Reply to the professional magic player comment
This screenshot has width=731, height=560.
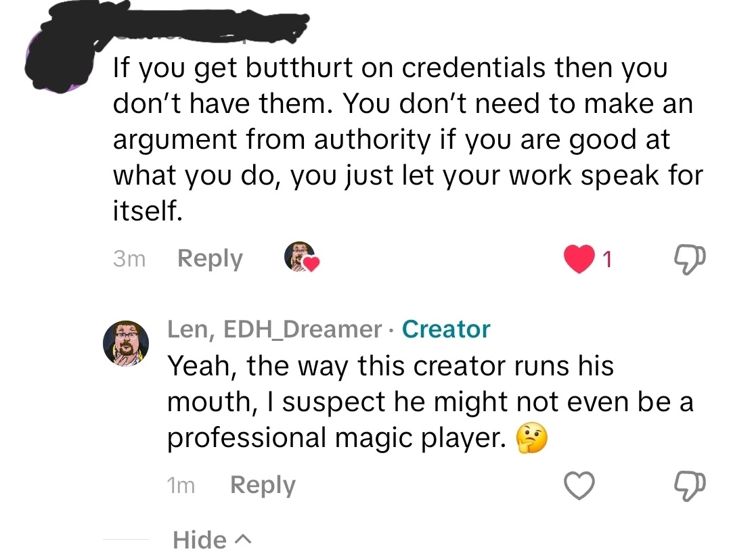click(x=263, y=486)
